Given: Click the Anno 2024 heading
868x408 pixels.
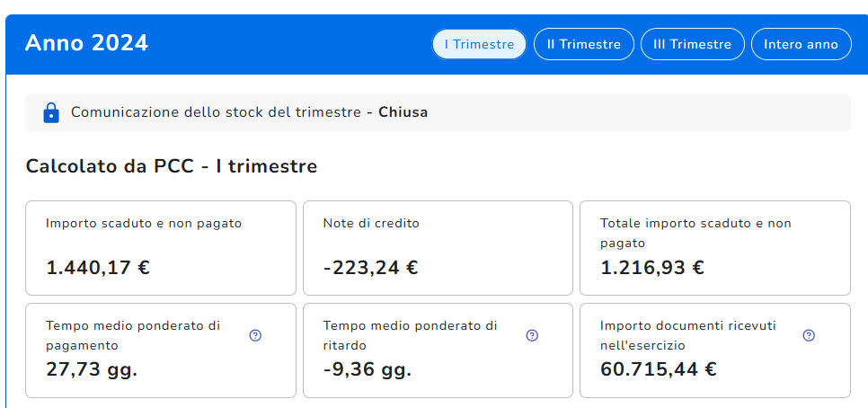Looking at the screenshot, I should click(x=86, y=43).
